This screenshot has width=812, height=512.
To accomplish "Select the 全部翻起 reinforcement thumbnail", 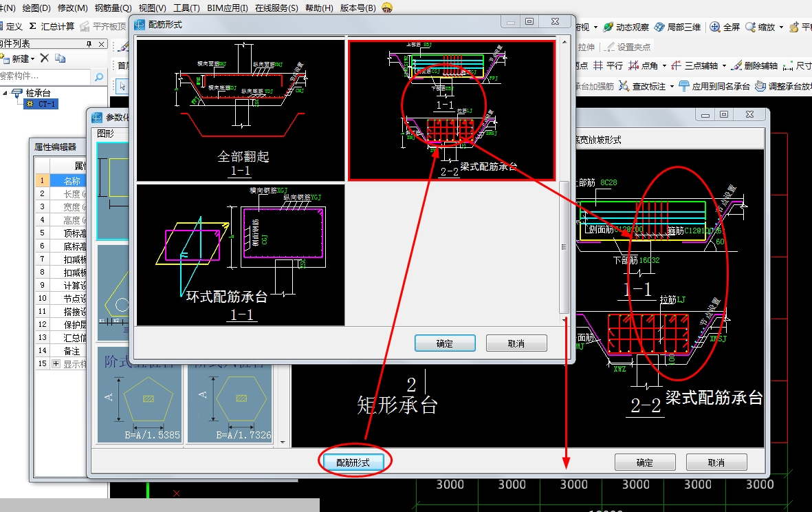I will tap(241, 110).
